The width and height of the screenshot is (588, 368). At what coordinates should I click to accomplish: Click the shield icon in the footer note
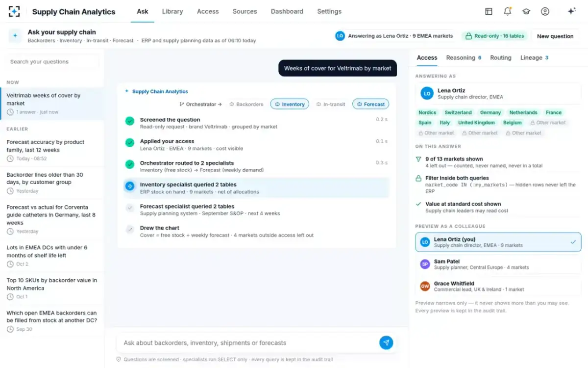coord(119,359)
